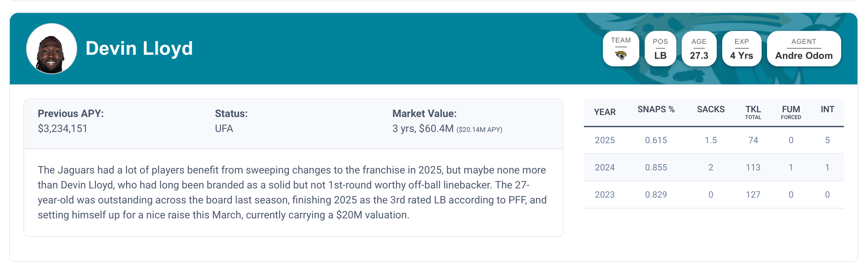This screenshot has width=868, height=266.
Task: Click the EXP 4 Yrs badge
Action: point(741,49)
